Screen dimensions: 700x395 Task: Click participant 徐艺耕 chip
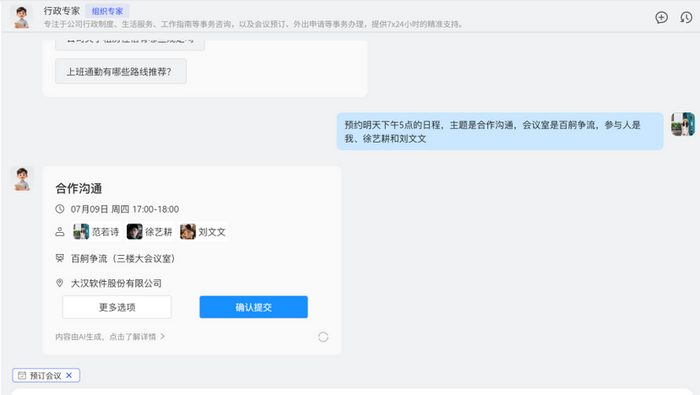[x=150, y=232]
